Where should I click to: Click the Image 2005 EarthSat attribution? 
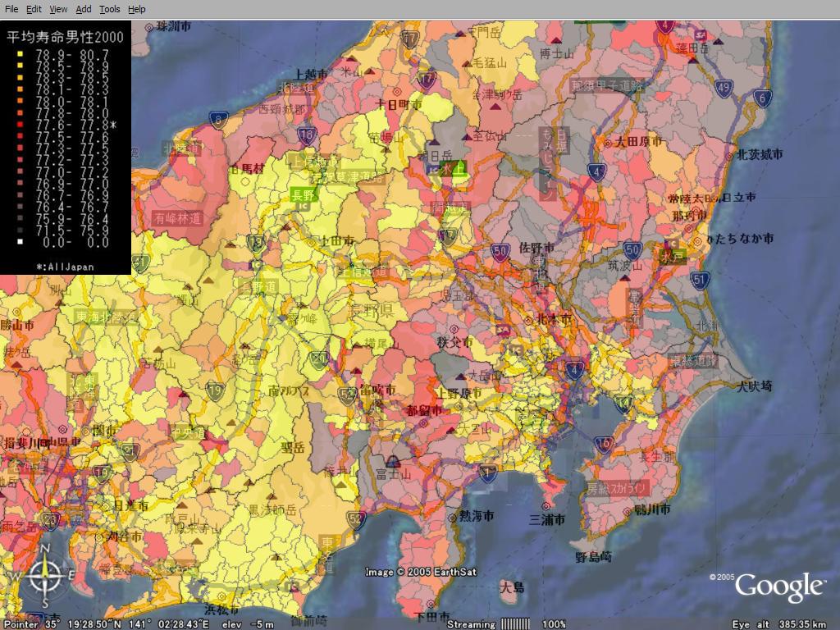421,572
